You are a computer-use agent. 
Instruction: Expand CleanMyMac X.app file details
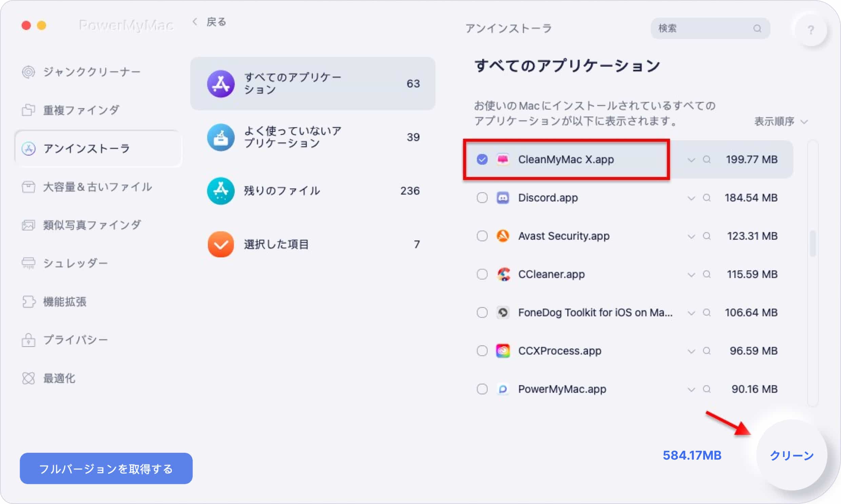(691, 160)
